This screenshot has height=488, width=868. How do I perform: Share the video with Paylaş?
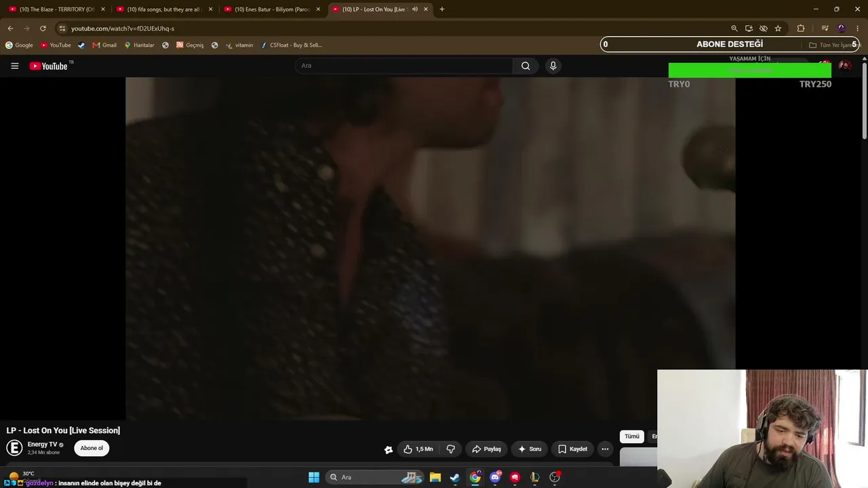pyautogui.click(x=487, y=449)
